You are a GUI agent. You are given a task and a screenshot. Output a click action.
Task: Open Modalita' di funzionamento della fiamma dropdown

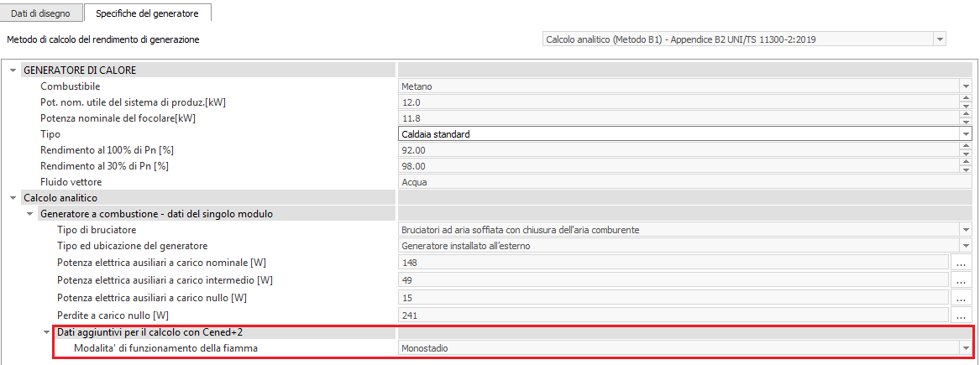[965, 348]
